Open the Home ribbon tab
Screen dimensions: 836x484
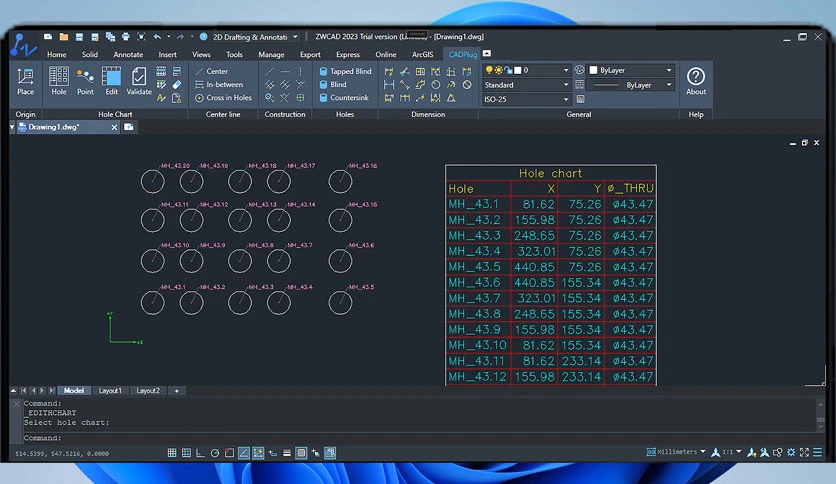pos(57,54)
